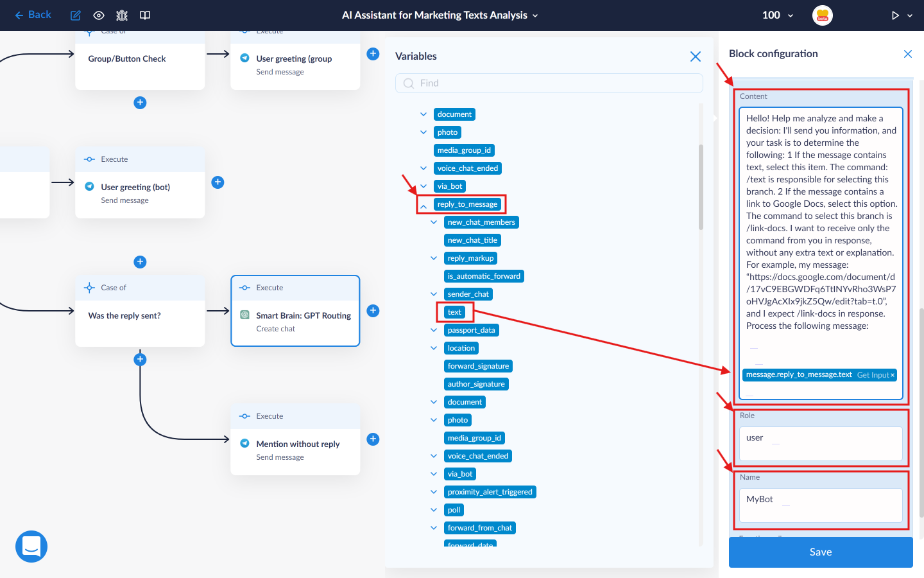The width and height of the screenshot is (924, 578).
Task: Open the book documentation icon
Action: [x=145, y=15]
